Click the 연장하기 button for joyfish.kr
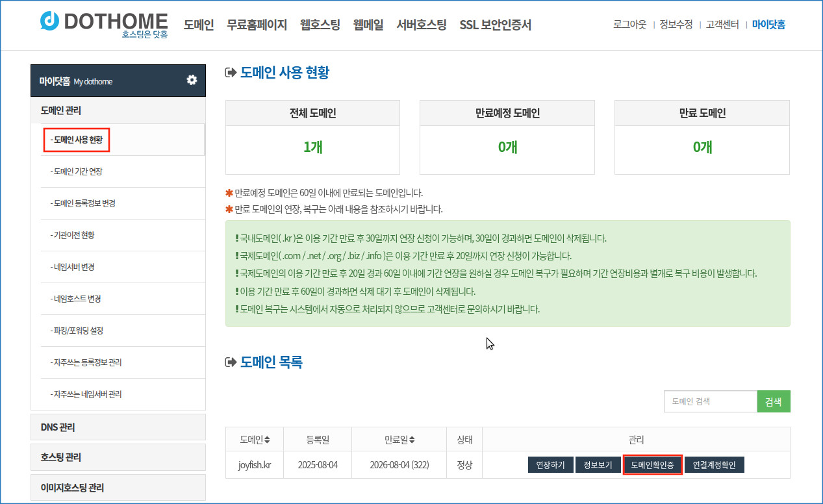Viewport: 823px width, 504px height. (x=550, y=465)
